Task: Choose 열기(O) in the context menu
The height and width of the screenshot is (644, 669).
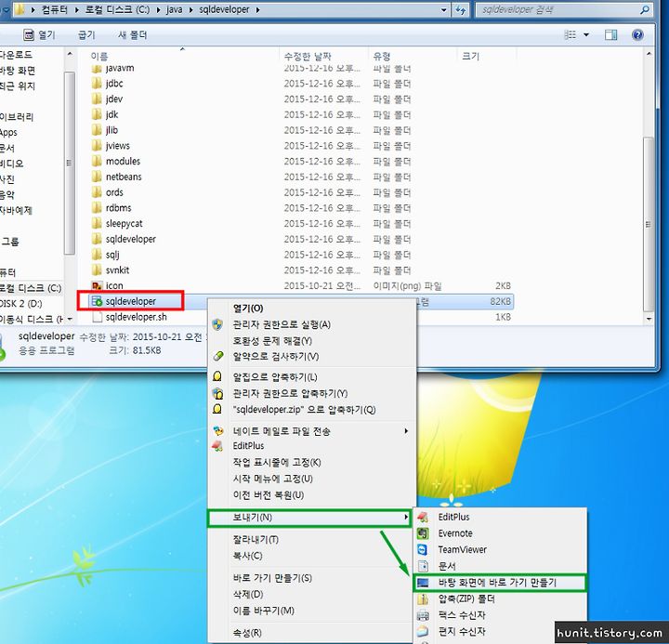Action: tap(248, 309)
